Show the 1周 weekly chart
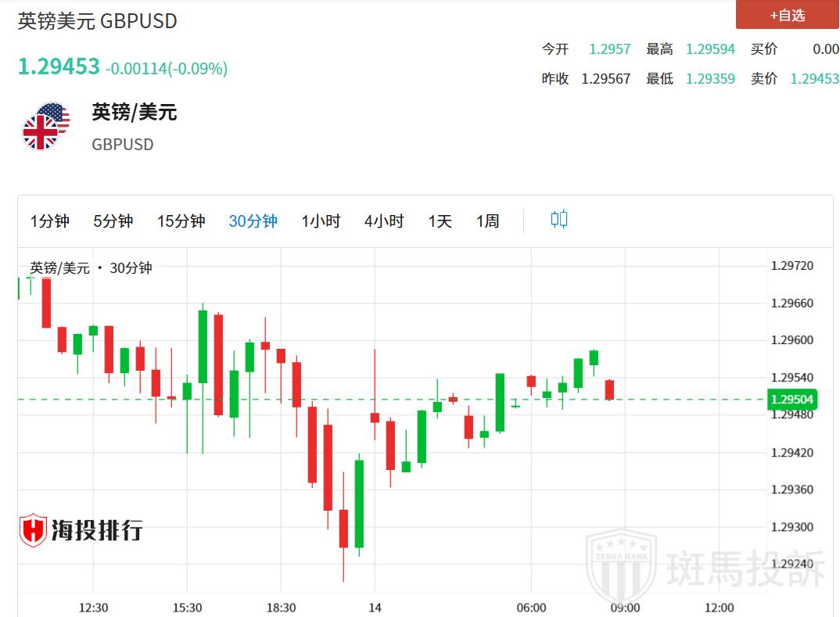840x617 pixels. (487, 221)
